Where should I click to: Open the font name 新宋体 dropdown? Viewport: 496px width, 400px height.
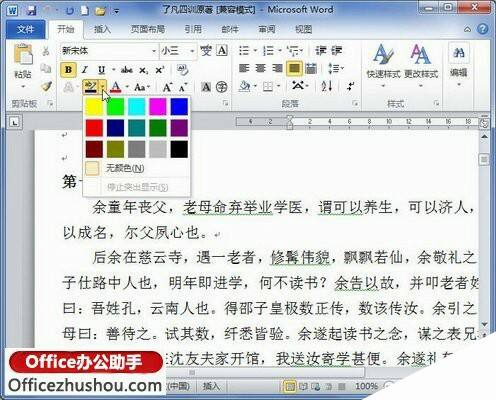(x=154, y=51)
